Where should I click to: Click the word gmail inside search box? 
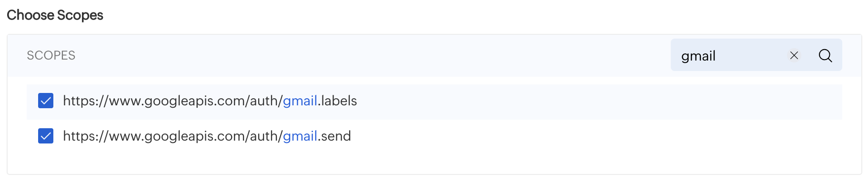click(x=698, y=56)
